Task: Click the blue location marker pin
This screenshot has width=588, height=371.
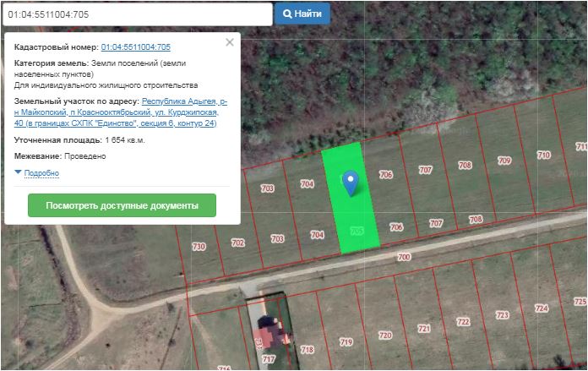Action: point(351,181)
